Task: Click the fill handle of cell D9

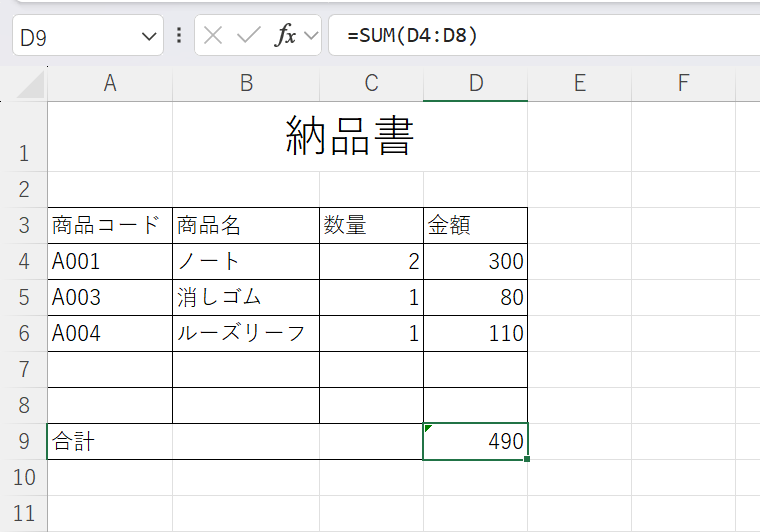Action: 527,459
